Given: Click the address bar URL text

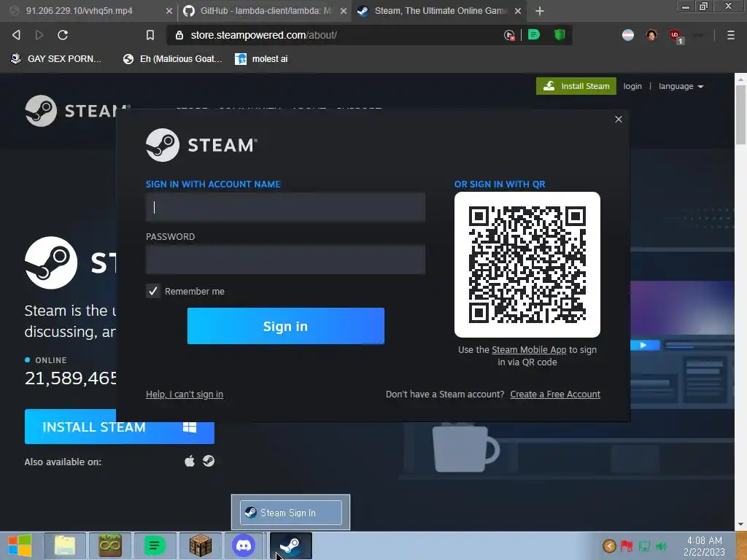Looking at the screenshot, I should pos(264,35).
